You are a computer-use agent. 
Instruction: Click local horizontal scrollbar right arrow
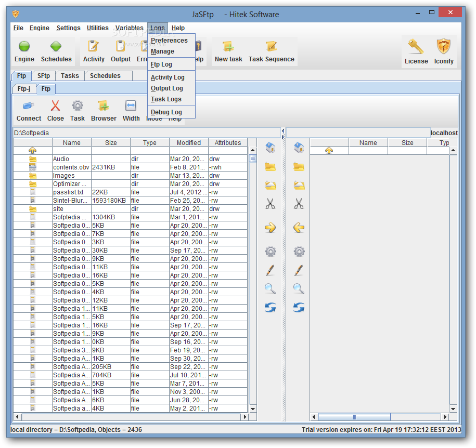tap(245, 417)
